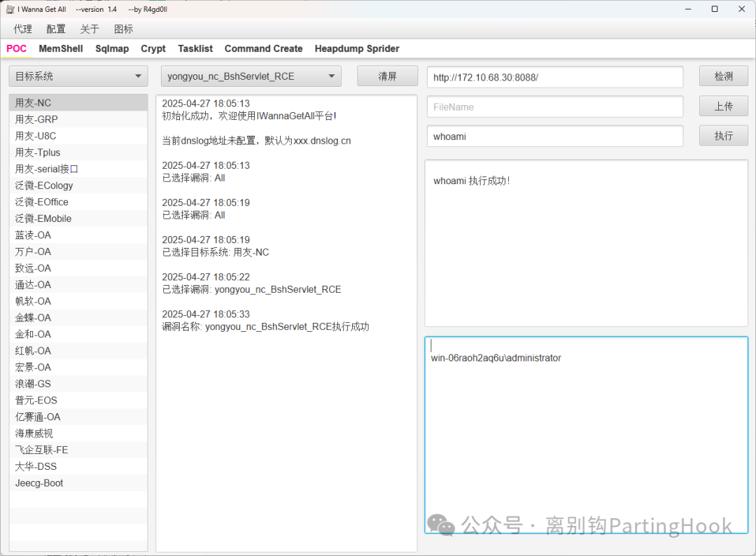Click log line '漏洞名称: yongyou_nc_BshServlet_RCE执行成功'
Image resolution: width=756 pixels, height=556 pixels.
[x=265, y=326]
